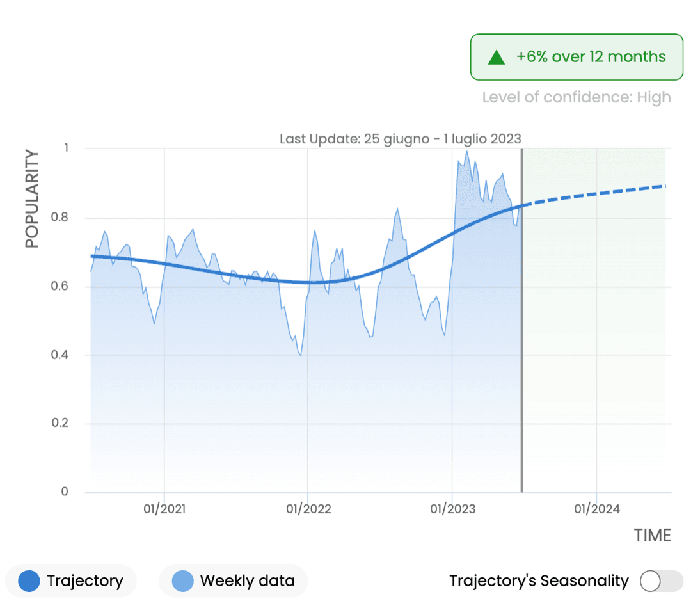Click the 01/2021 time axis label

pyautogui.click(x=164, y=509)
